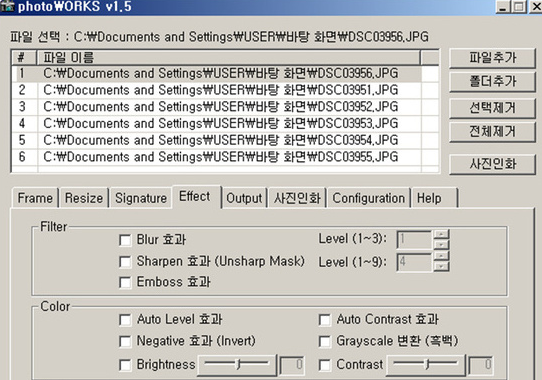Enable the Blur 효과 checkbox
The height and width of the screenshot is (380, 542).
coord(125,240)
